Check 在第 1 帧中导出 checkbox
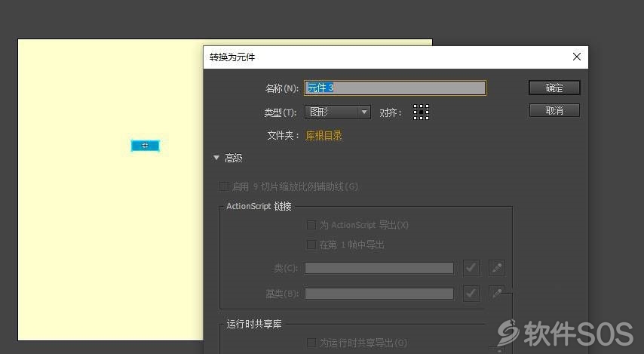 click(x=311, y=245)
